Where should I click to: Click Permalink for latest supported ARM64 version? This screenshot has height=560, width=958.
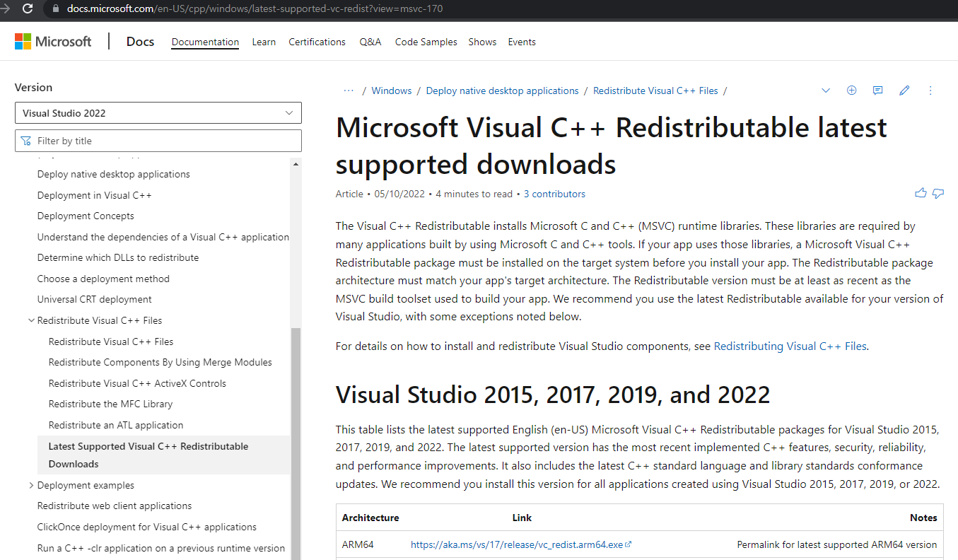point(837,544)
